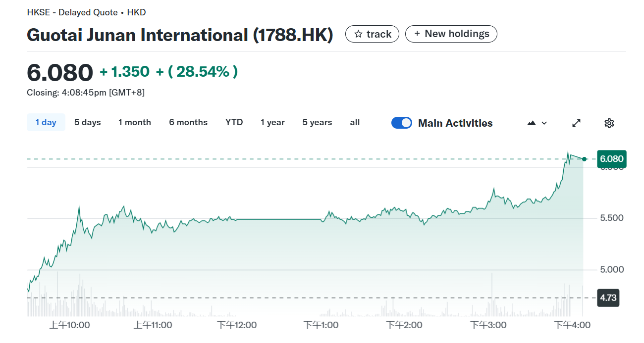Click the latest price point marker dot
The image size is (644, 343).
[x=585, y=159]
